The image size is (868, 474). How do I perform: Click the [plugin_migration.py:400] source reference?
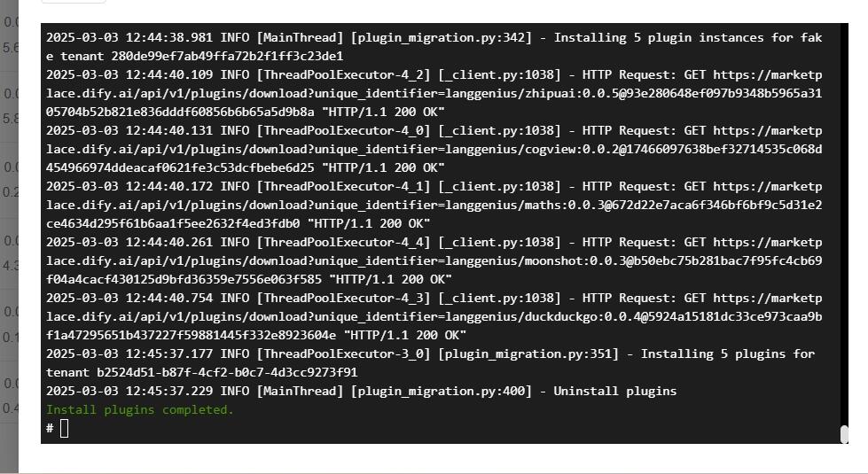442,391
